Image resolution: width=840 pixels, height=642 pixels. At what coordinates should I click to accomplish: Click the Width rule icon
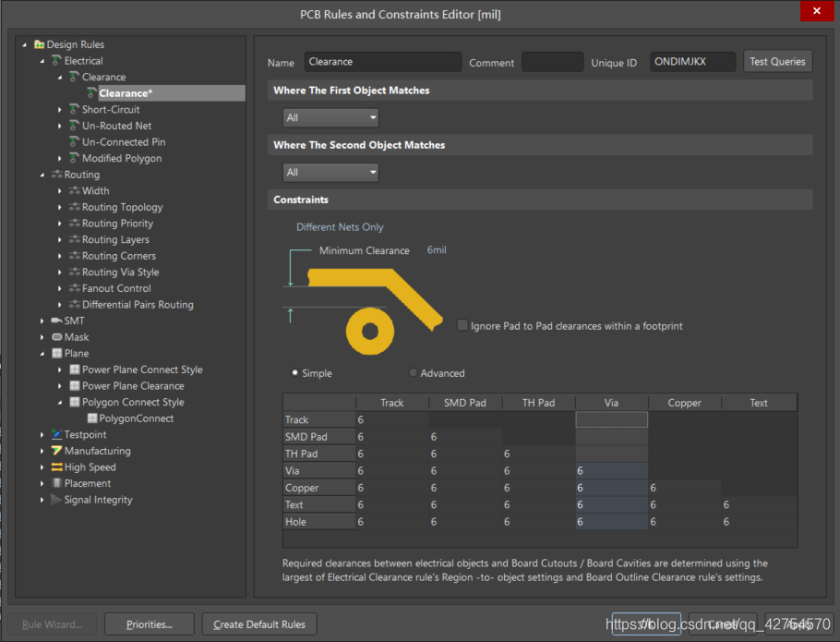tap(75, 191)
